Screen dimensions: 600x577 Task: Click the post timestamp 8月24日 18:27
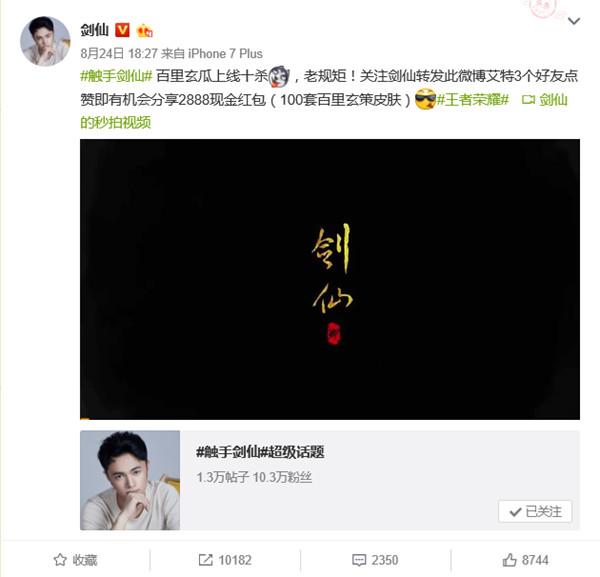tap(119, 54)
